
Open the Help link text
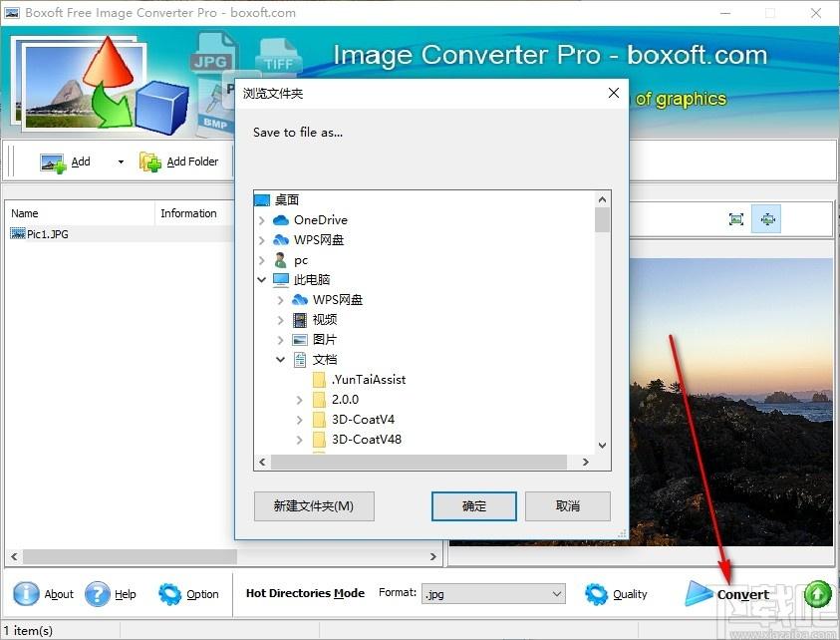pyautogui.click(x=125, y=594)
